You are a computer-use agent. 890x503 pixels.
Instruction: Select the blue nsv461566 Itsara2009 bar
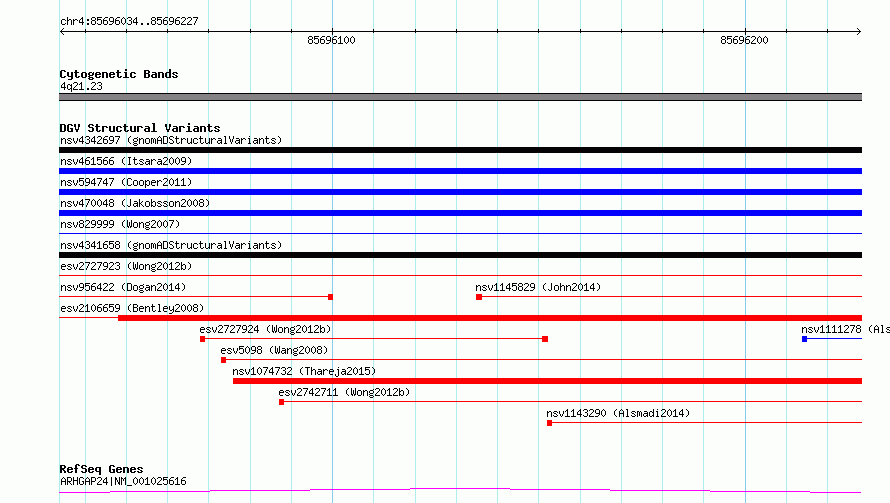click(x=460, y=171)
